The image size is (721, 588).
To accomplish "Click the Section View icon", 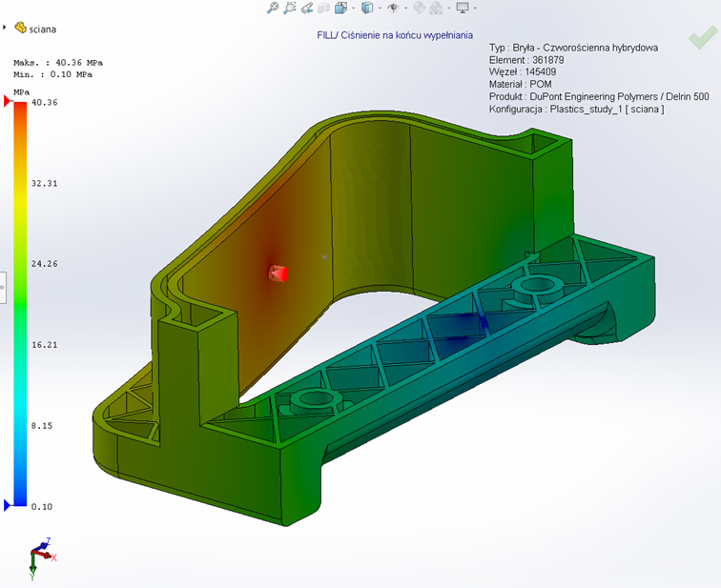I will tap(323, 8).
